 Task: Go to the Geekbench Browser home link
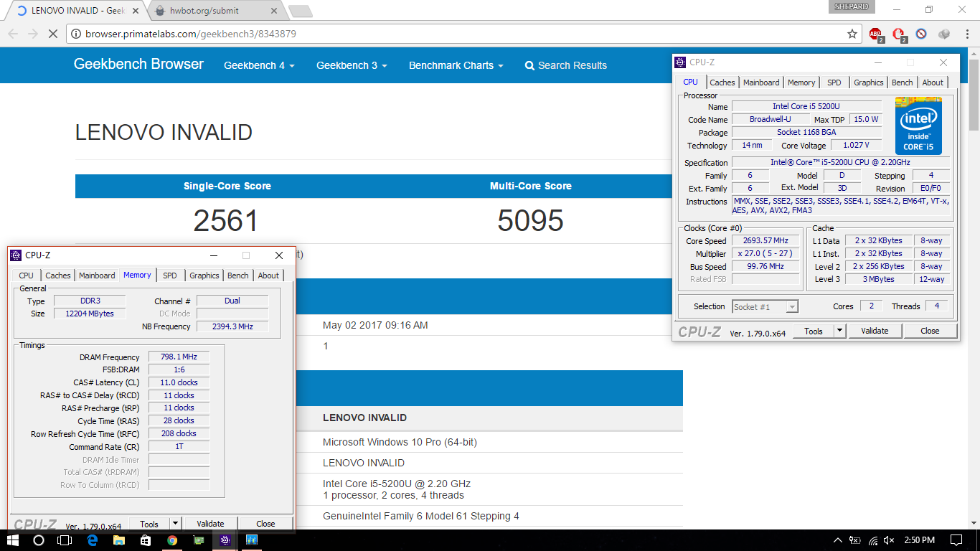(x=138, y=64)
